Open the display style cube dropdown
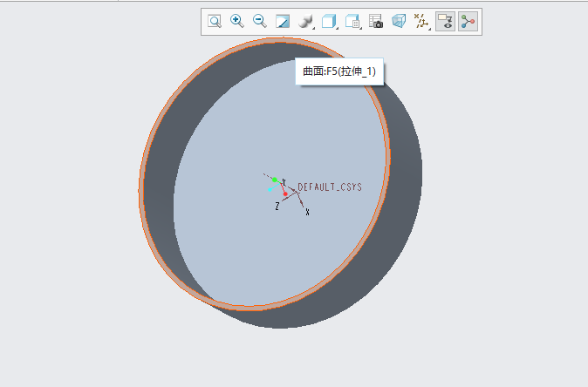 [x=329, y=21]
